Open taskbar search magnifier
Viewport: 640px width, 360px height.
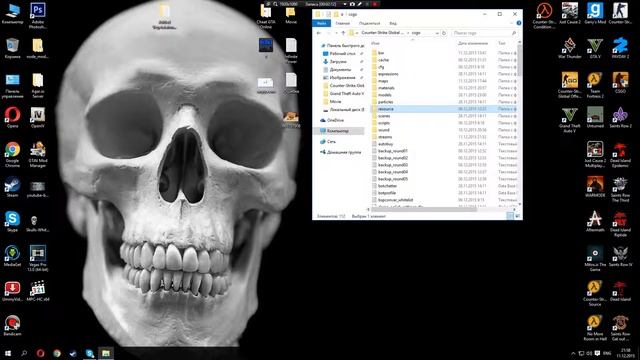[24, 353]
